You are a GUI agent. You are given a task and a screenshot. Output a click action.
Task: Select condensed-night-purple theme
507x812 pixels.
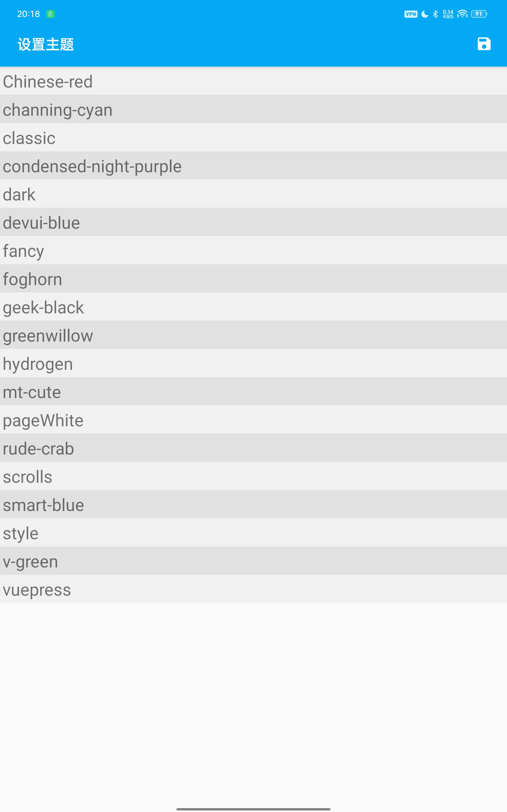pyautogui.click(x=253, y=166)
